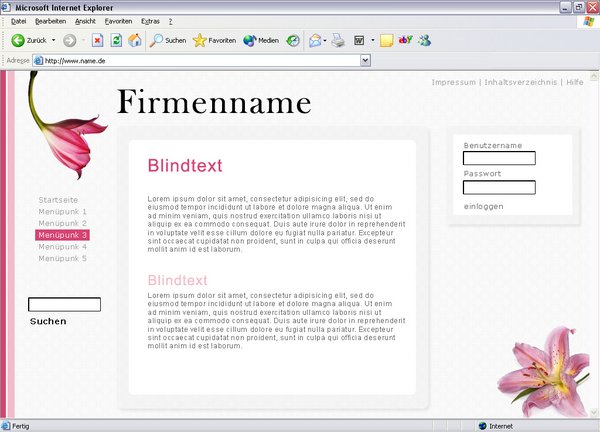Open the eBay toolbar icon
The width and height of the screenshot is (600, 432).
pos(406,39)
